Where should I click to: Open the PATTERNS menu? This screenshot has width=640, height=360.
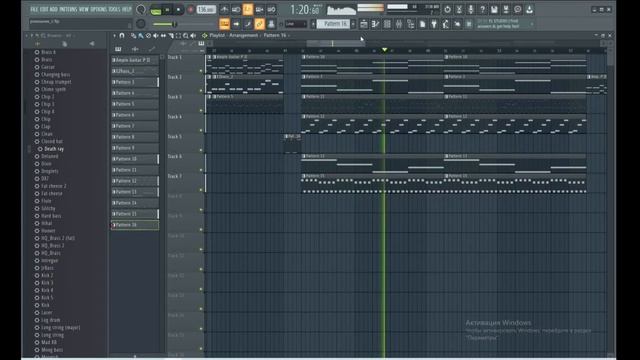pyautogui.click(x=68, y=9)
